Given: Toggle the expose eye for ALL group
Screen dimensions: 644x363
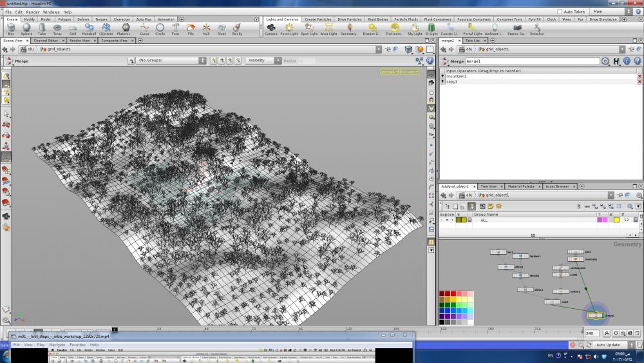Looking at the screenshot, I should pos(447,220).
